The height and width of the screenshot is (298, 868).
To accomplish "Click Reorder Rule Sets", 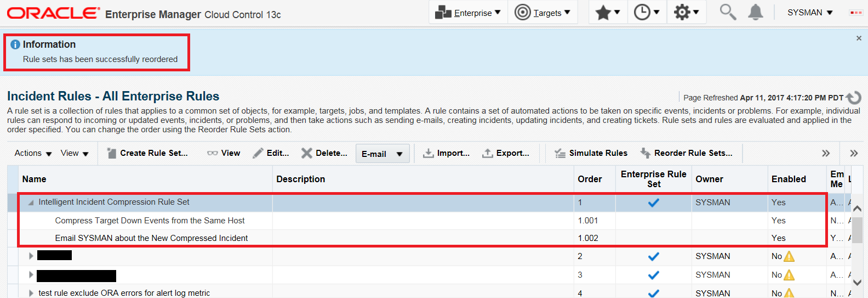I will point(687,153).
